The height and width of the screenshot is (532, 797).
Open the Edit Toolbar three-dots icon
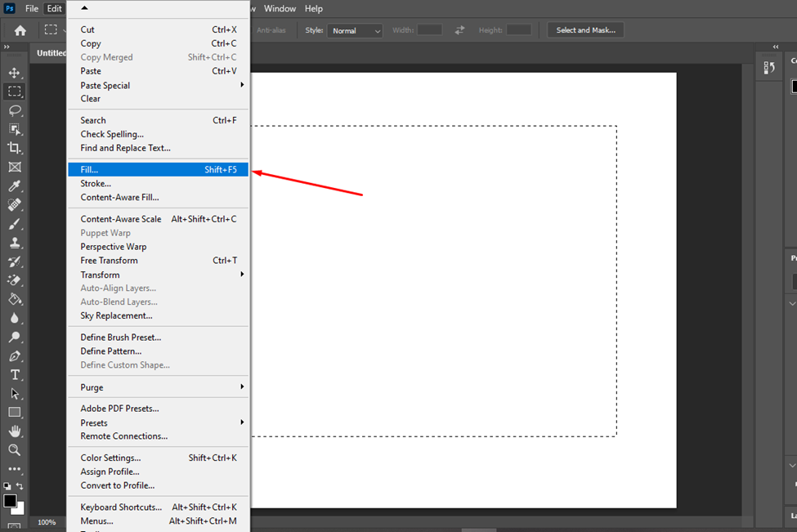click(x=14, y=468)
